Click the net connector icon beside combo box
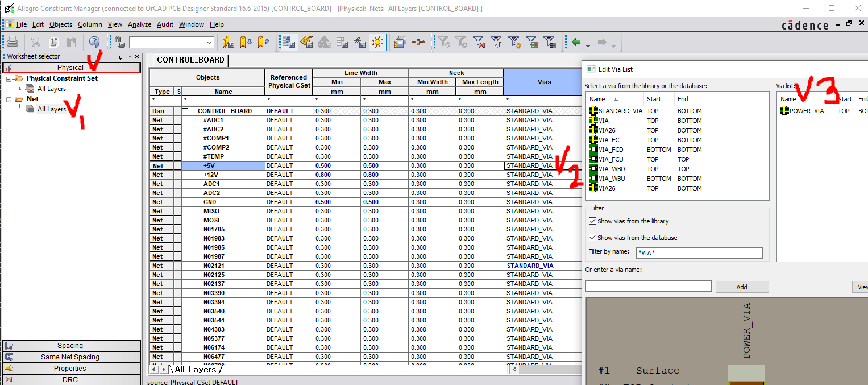The width and height of the screenshot is (868, 385). click(x=120, y=42)
